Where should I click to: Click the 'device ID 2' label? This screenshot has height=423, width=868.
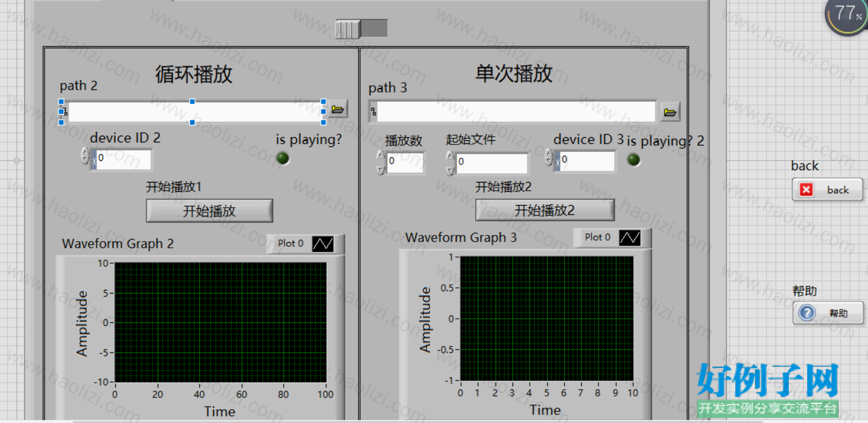pos(125,138)
